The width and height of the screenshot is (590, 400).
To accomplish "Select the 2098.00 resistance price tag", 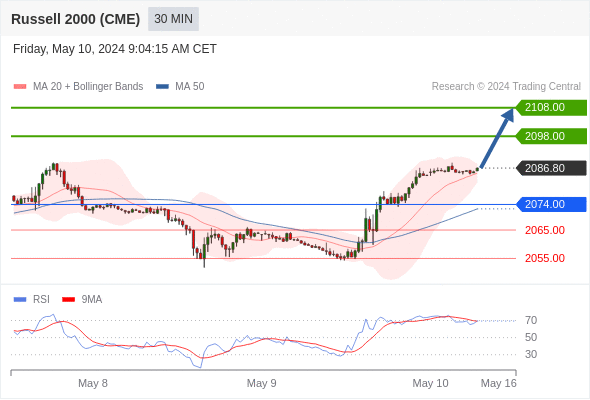I will pos(551,136).
